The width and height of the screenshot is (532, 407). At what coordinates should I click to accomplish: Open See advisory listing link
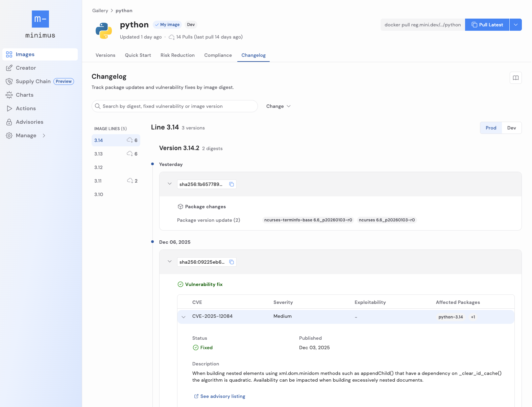tap(219, 396)
